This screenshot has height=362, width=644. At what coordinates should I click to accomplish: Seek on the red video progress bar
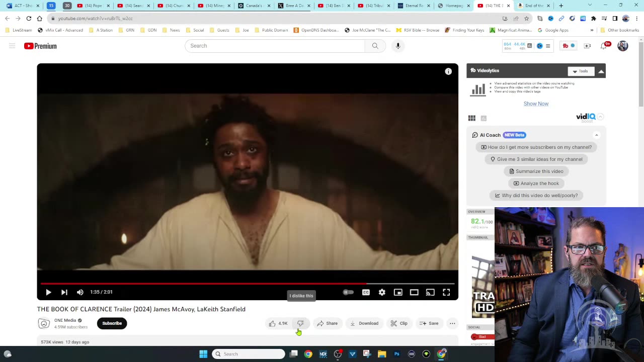pos(248,284)
